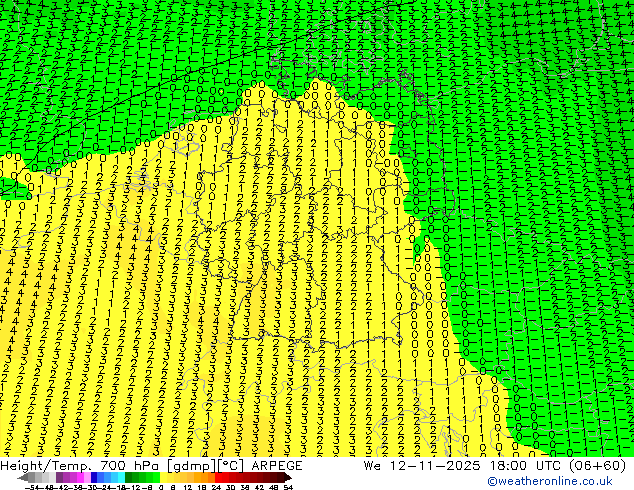
Task: Click the 'We 12-11-2025 18:00 UTC' date text
Action: click(464, 466)
